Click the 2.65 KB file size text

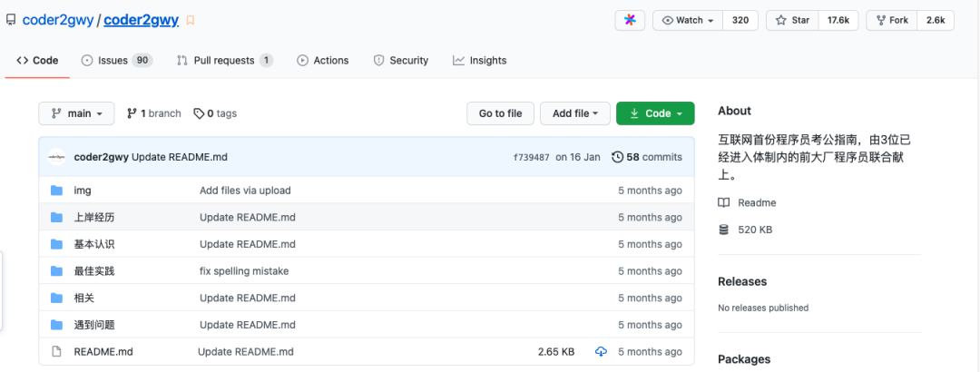click(556, 351)
